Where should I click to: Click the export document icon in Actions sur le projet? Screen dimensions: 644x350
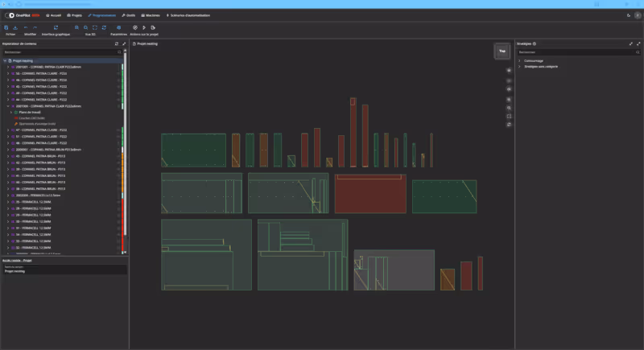(153, 27)
